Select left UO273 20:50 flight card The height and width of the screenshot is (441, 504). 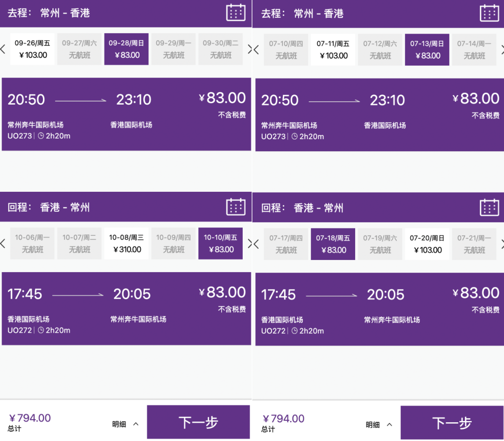[x=126, y=114]
